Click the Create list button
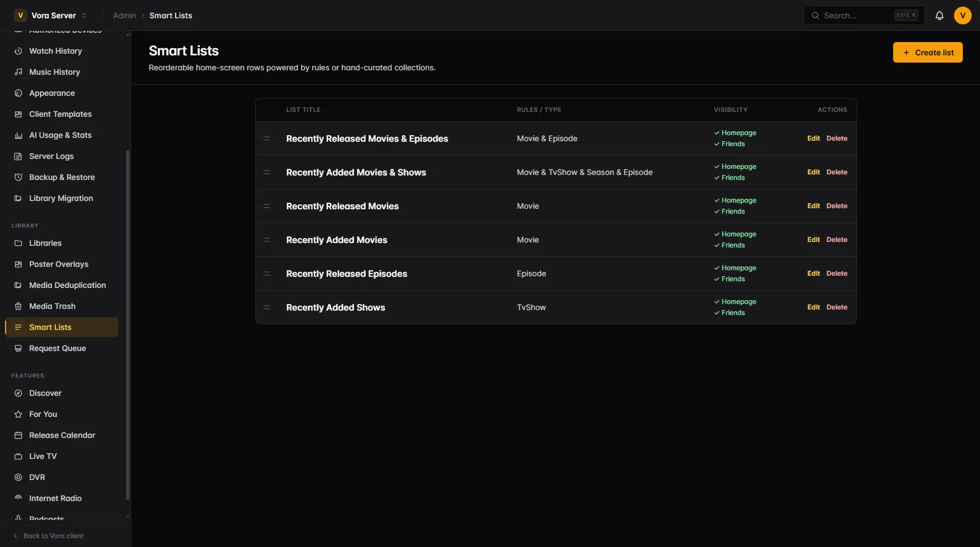Screen dimensions: 980x547 927,53
